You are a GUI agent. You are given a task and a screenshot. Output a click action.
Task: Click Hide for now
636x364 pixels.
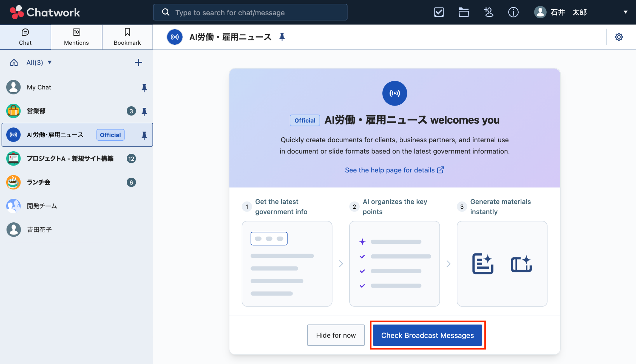tap(336, 335)
